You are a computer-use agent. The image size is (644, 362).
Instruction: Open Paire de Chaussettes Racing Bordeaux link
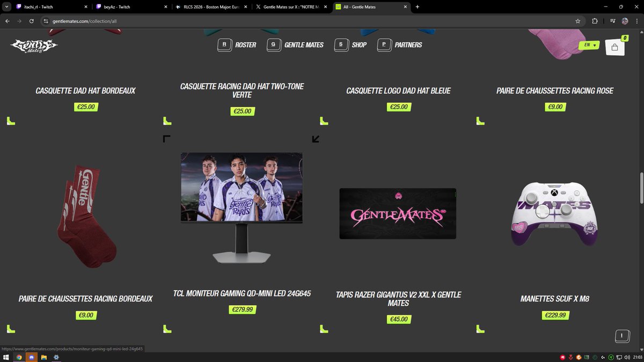85,299
